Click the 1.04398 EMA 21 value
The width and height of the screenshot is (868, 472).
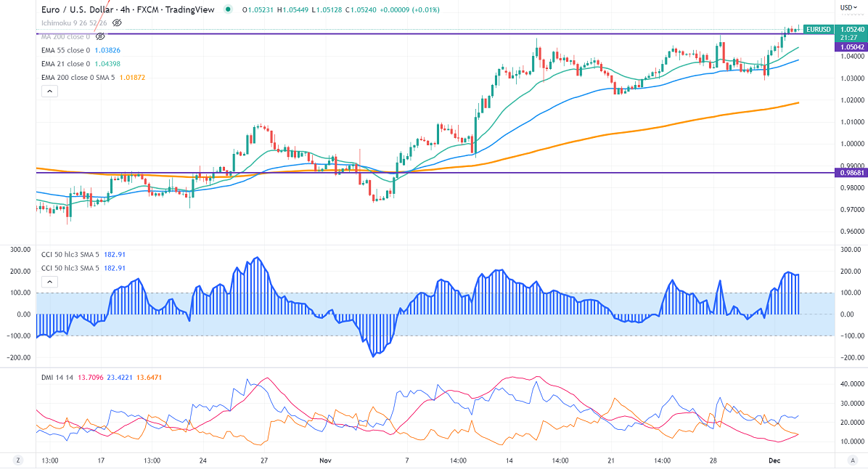[x=107, y=64]
